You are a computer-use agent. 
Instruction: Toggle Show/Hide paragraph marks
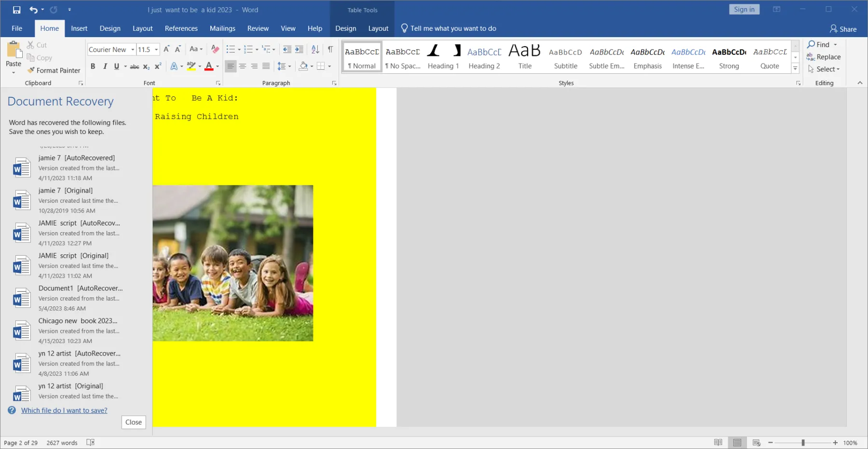click(x=330, y=49)
